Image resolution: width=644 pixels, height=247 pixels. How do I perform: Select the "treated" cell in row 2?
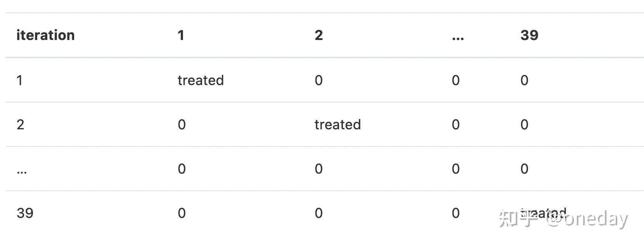click(x=338, y=125)
